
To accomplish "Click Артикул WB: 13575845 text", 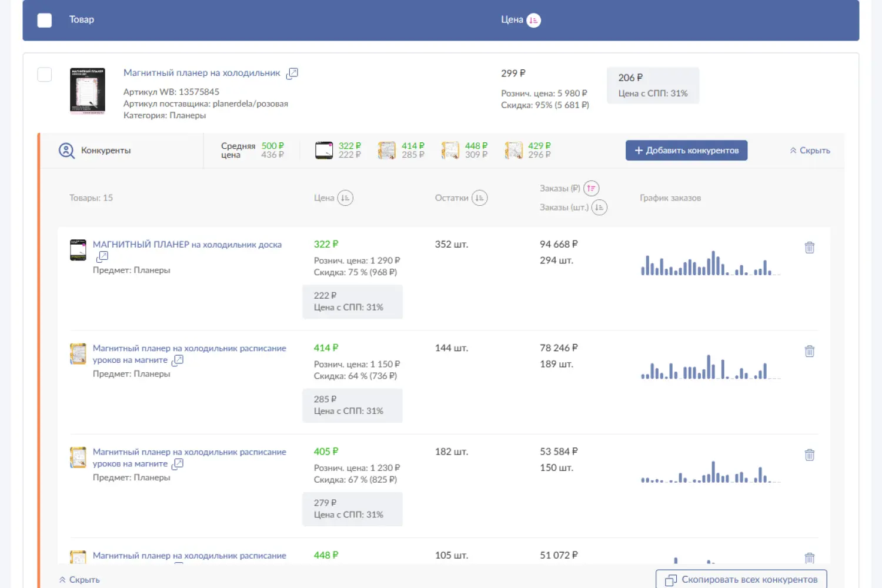I will point(171,92).
